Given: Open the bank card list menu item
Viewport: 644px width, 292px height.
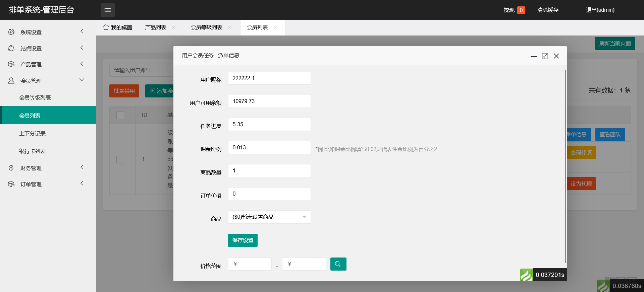Looking at the screenshot, I should tap(32, 151).
